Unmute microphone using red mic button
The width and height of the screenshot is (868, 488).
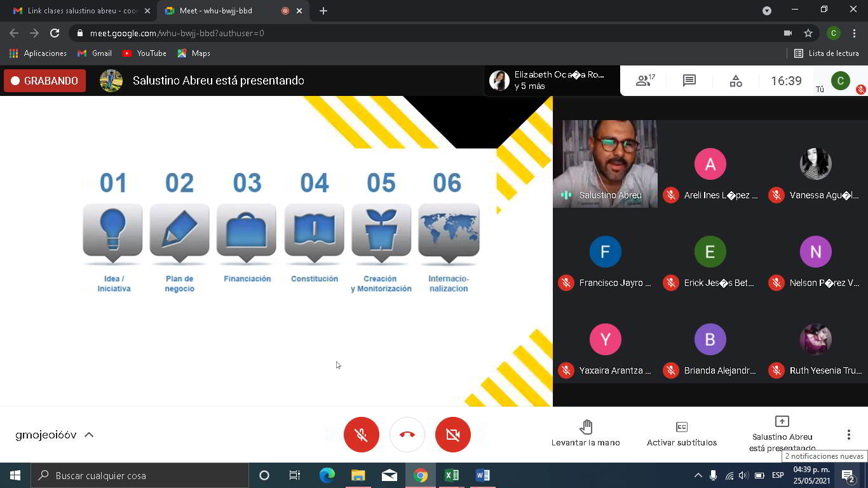coord(361,435)
